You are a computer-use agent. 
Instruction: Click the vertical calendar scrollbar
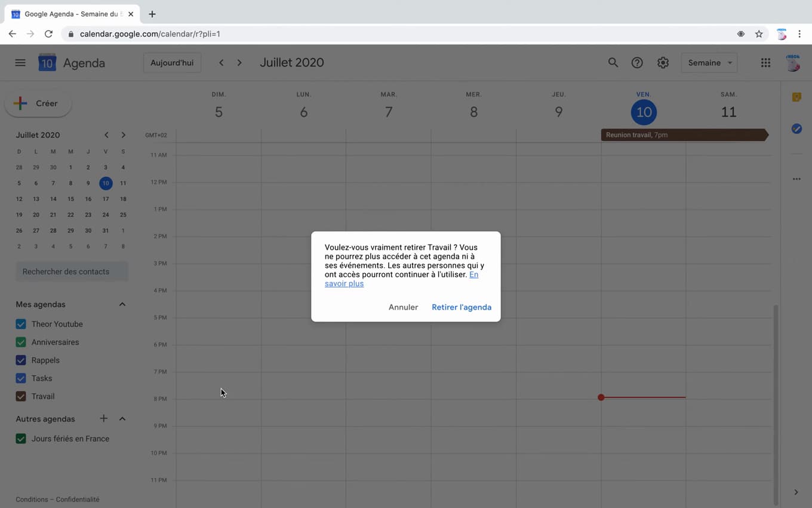point(776,404)
